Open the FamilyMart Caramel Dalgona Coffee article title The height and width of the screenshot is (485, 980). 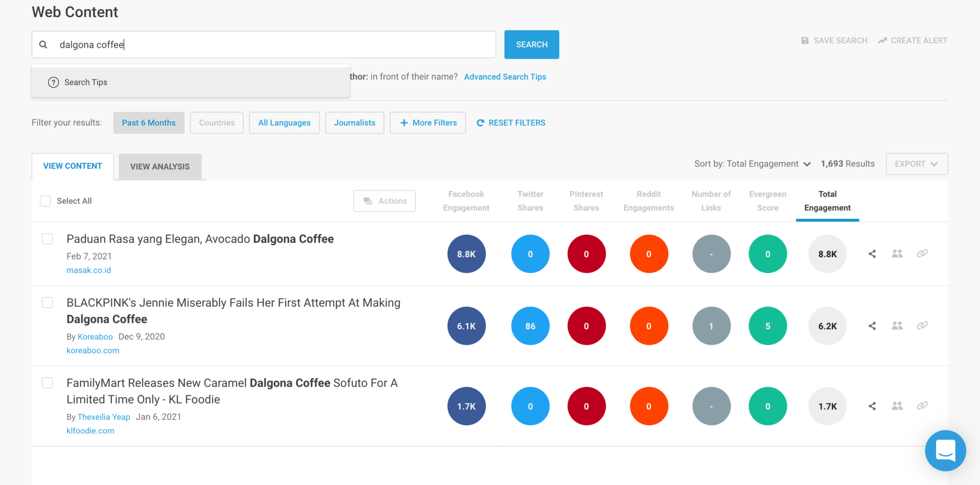click(x=232, y=391)
